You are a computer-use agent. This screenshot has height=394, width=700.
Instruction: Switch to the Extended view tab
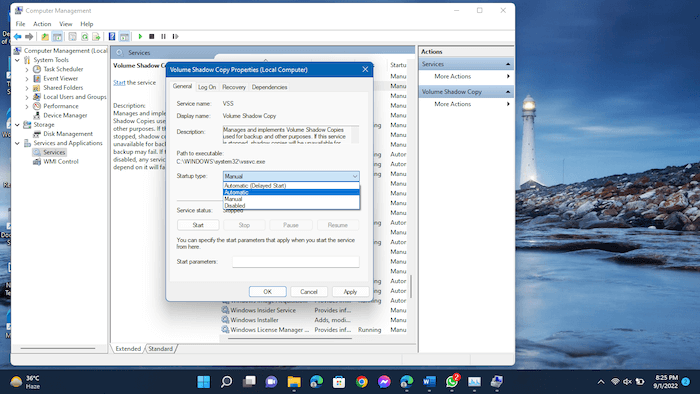click(x=128, y=349)
